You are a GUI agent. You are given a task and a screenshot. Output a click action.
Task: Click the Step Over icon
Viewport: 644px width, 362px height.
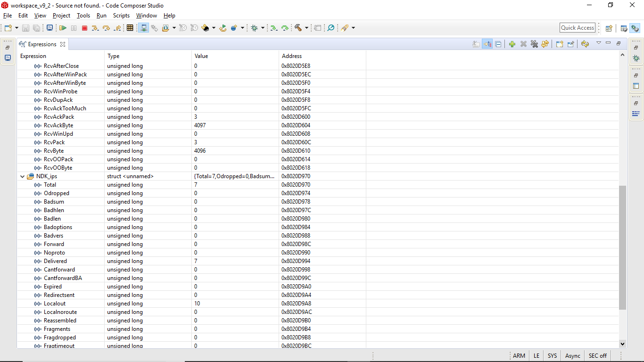click(x=106, y=28)
